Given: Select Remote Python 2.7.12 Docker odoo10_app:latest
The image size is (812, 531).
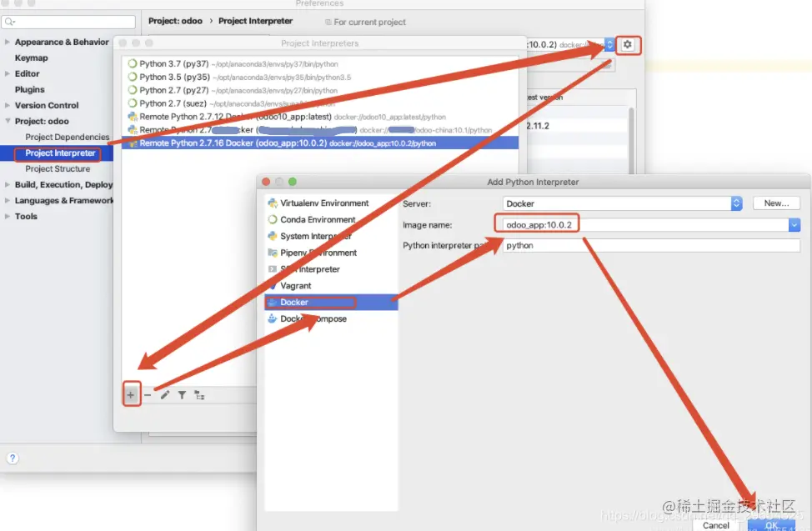Looking at the screenshot, I should (x=320, y=117).
